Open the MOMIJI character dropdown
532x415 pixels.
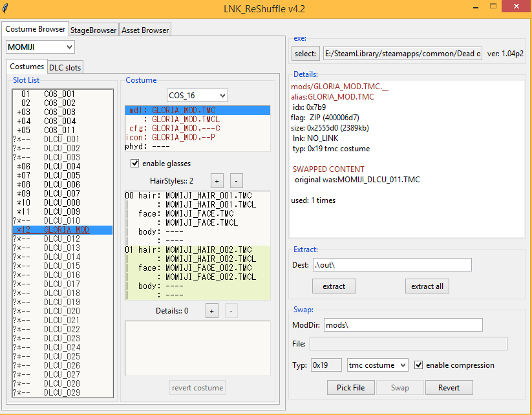[40, 47]
